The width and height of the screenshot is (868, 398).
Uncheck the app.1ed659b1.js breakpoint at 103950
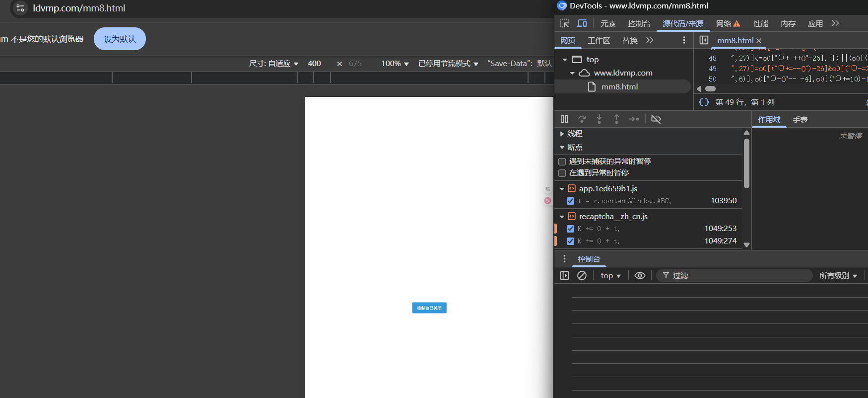click(570, 201)
